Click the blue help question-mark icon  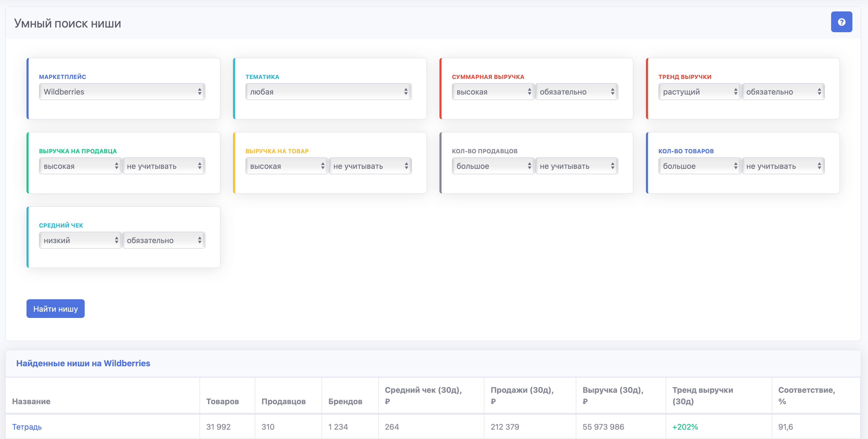click(841, 22)
